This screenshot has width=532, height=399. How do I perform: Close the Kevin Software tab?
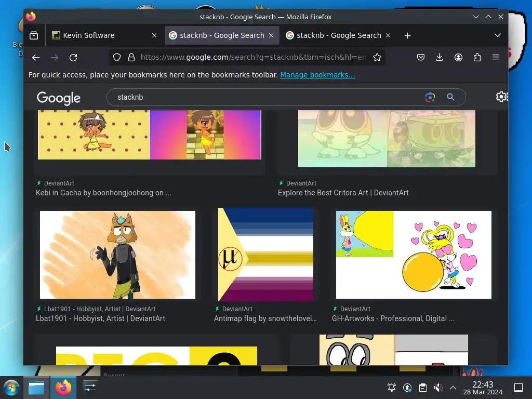(154, 35)
